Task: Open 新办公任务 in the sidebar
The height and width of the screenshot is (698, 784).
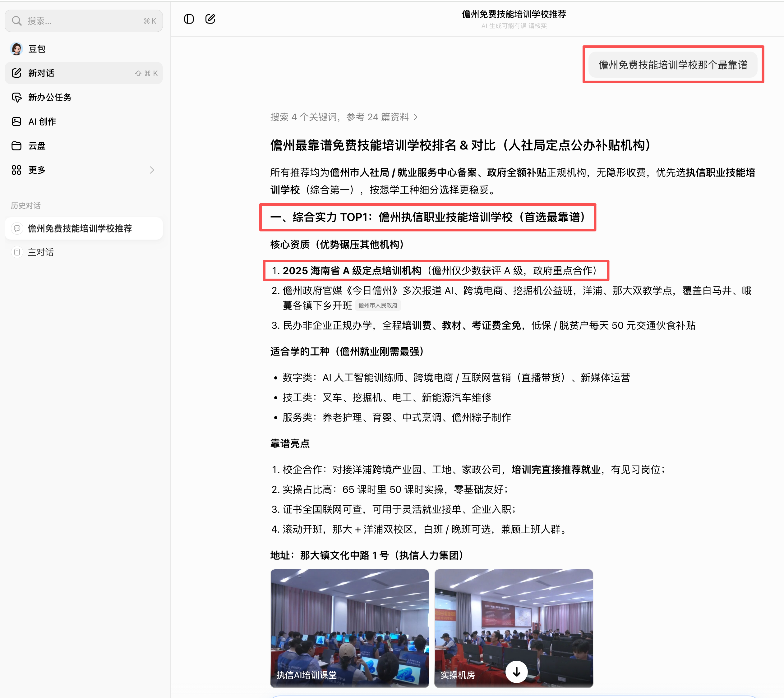Action: 84,97
